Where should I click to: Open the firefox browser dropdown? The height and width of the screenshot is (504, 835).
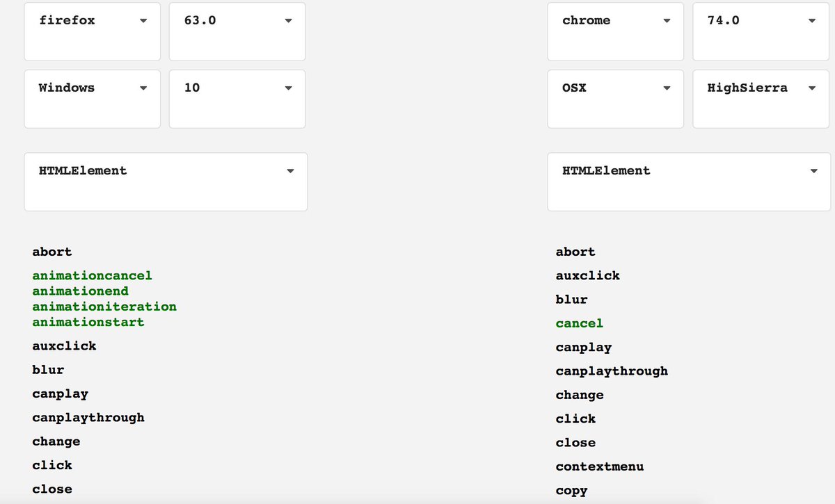(x=92, y=31)
